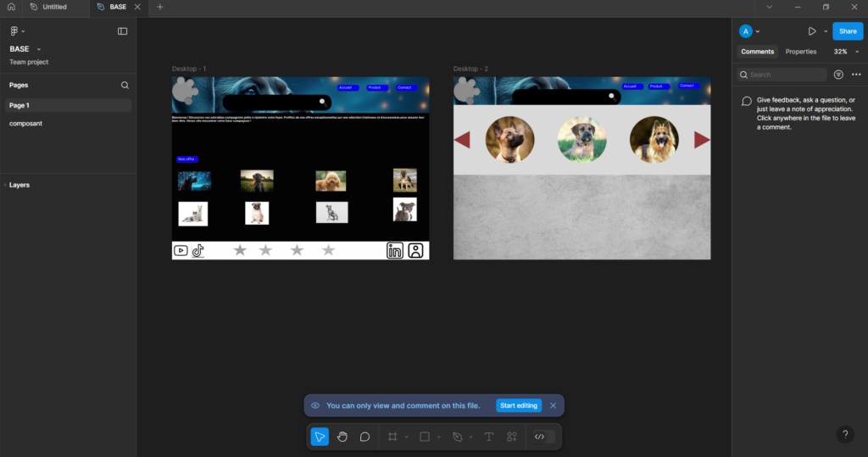Image resolution: width=868 pixels, height=457 pixels.
Task: Switch to the Properties tab
Action: 800,52
